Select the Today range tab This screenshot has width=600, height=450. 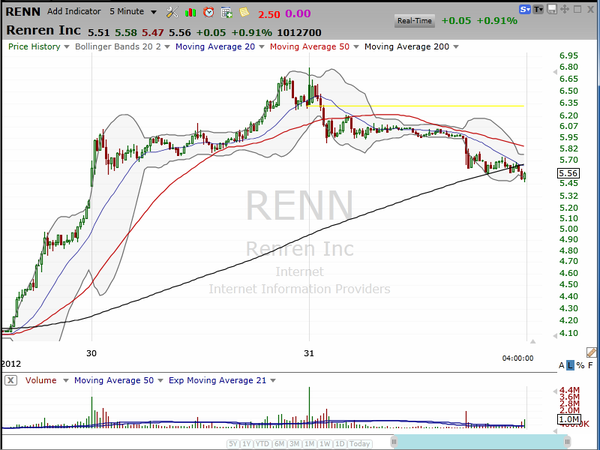(360, 444)
